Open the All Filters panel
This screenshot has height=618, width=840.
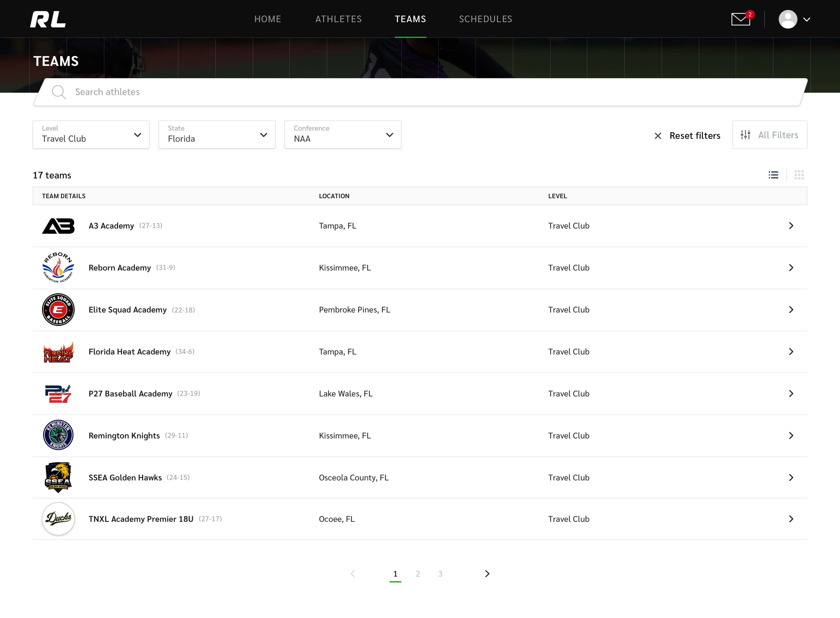point(770,135)
